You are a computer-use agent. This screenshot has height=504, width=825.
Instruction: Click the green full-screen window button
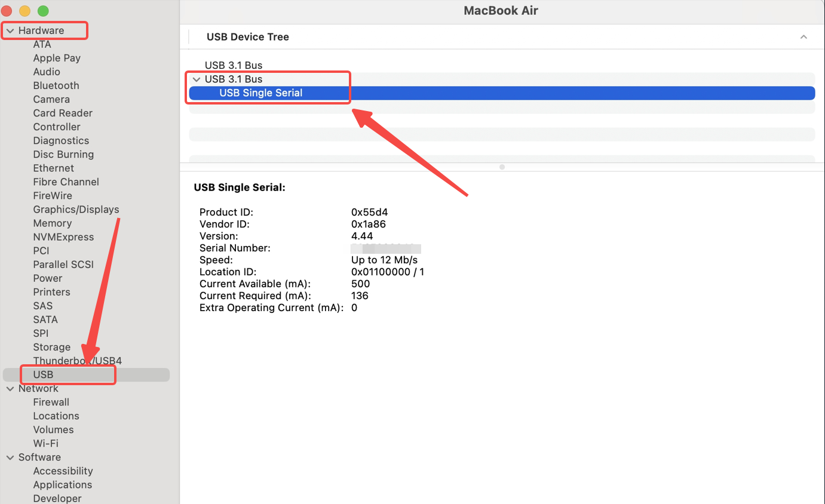(43, 11)
